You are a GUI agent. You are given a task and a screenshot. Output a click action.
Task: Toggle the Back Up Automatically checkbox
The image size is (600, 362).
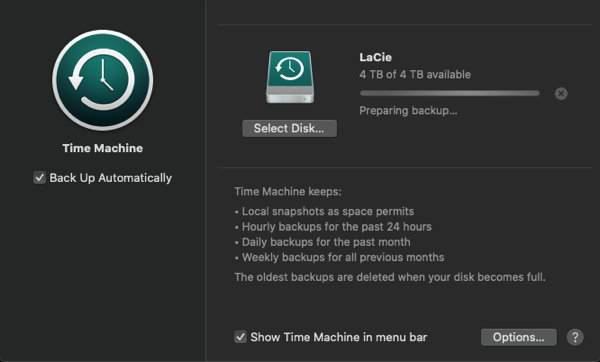coord(39,178)
